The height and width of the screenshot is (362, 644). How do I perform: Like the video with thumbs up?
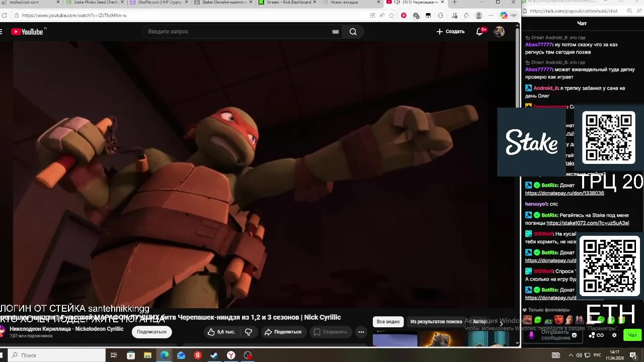[221, 332]
